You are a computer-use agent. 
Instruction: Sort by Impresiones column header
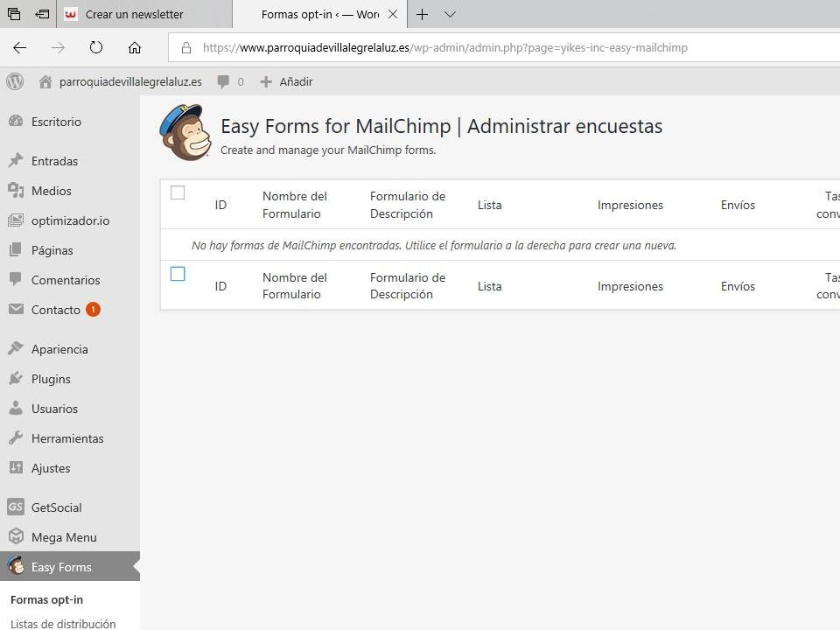pyautogui.click(x=630, y=205)
